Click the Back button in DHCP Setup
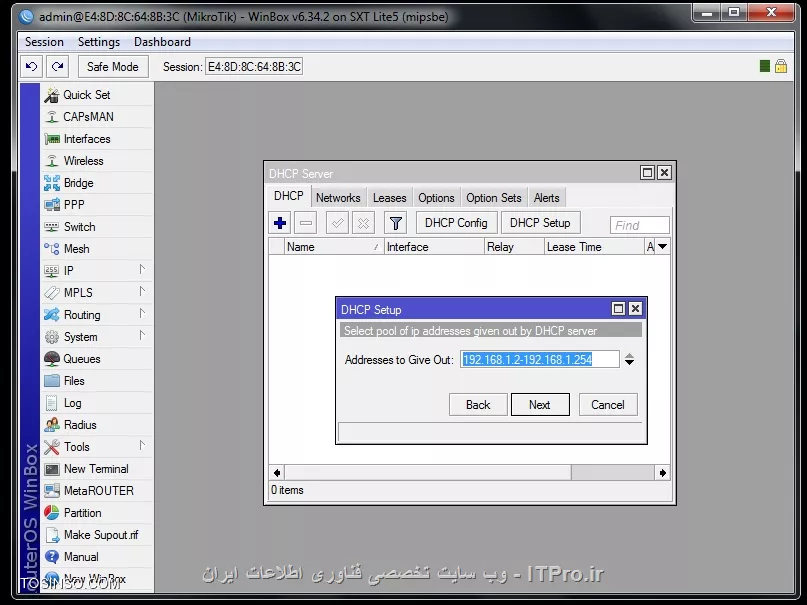 (x=478, y=405)
